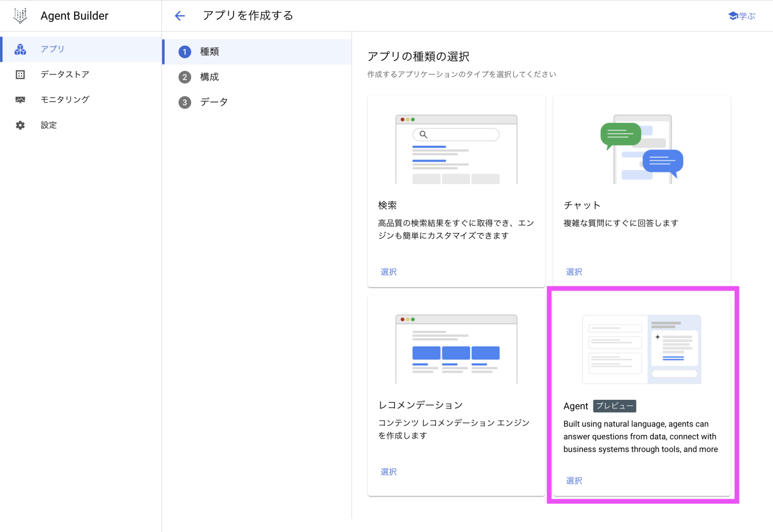The image size is (773, 532).
Task: Click the Agent Builder logo
Action: point(20,15)
